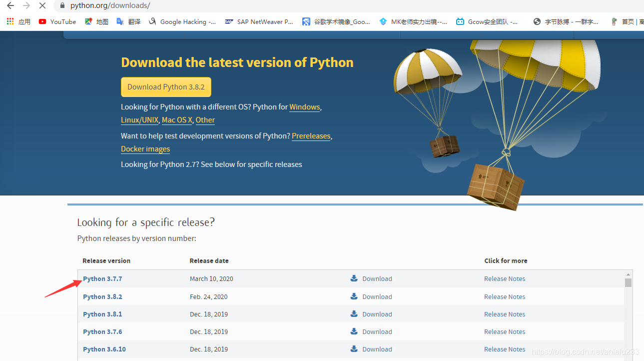Open the 谷歌学术镜像 bookmark

tap(336, 21)
